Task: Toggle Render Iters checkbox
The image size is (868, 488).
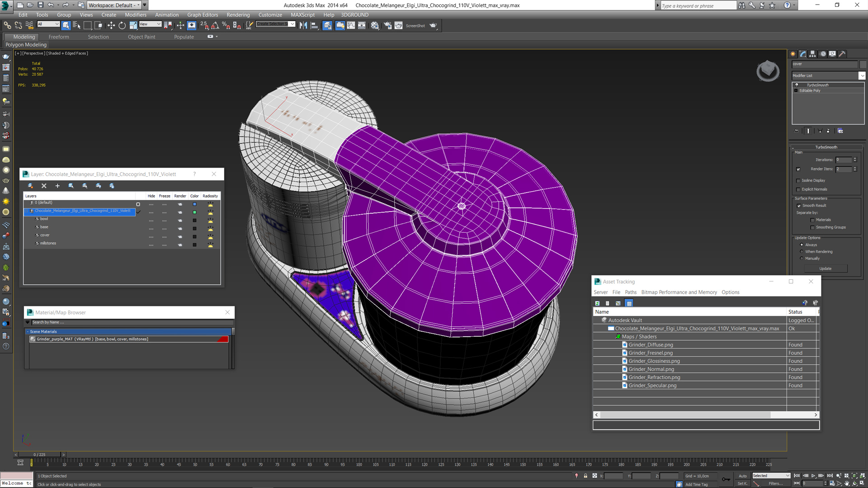Action: tap(798, 169)
